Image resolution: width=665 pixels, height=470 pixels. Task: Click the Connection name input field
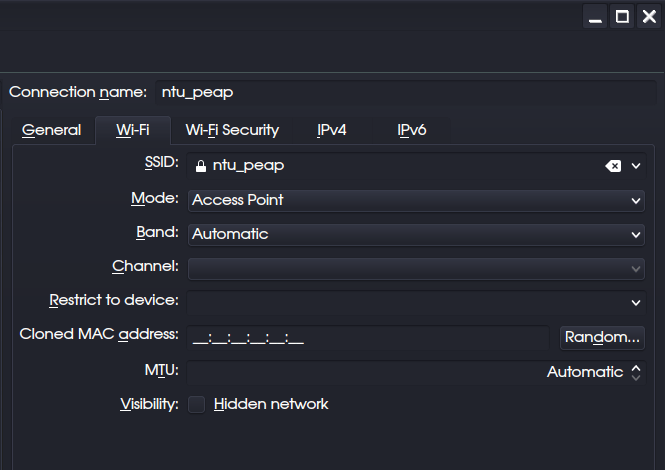[x=400, y=92]
